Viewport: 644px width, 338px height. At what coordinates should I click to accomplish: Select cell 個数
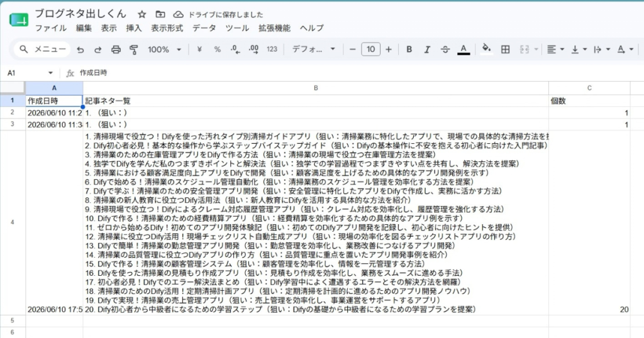589,101
